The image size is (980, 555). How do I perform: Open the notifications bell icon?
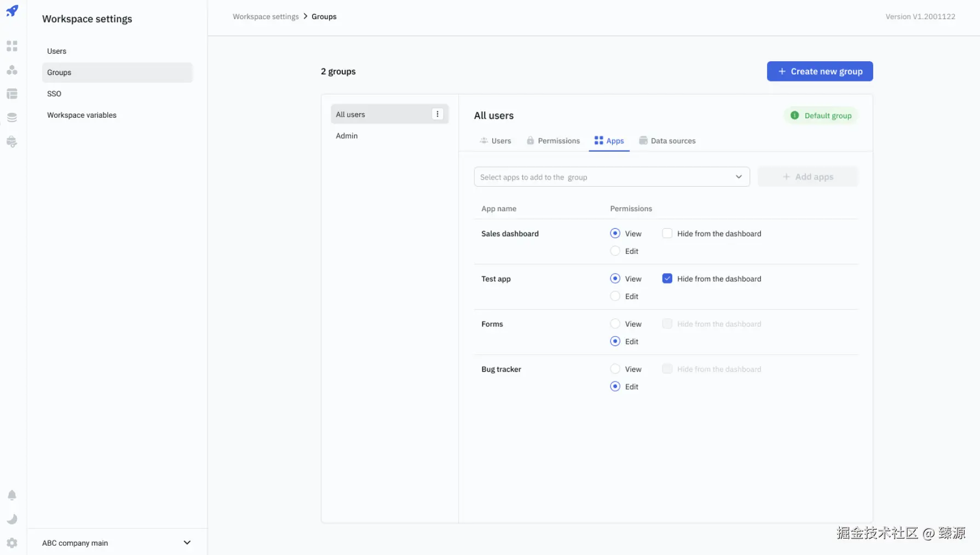(12, 495)
